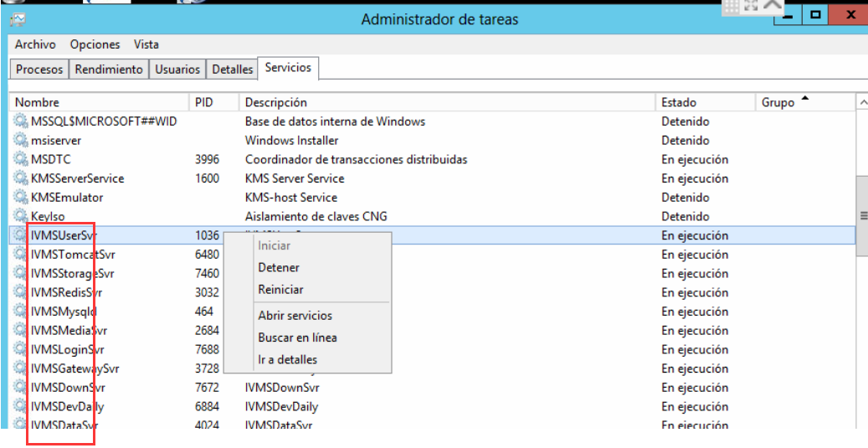Click gear icon beside KeyIso service

pyautogui.click(x=20, y=216)
